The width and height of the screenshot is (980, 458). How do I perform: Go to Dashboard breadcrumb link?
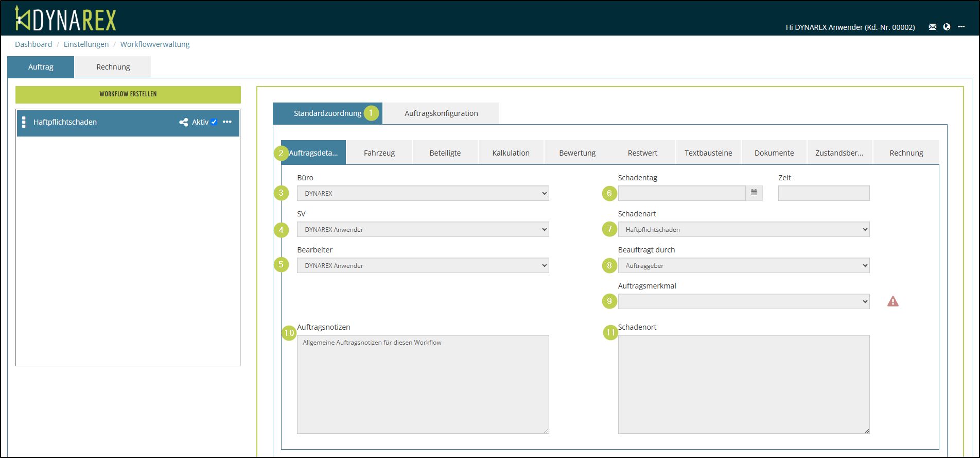(x=33, y=44)
